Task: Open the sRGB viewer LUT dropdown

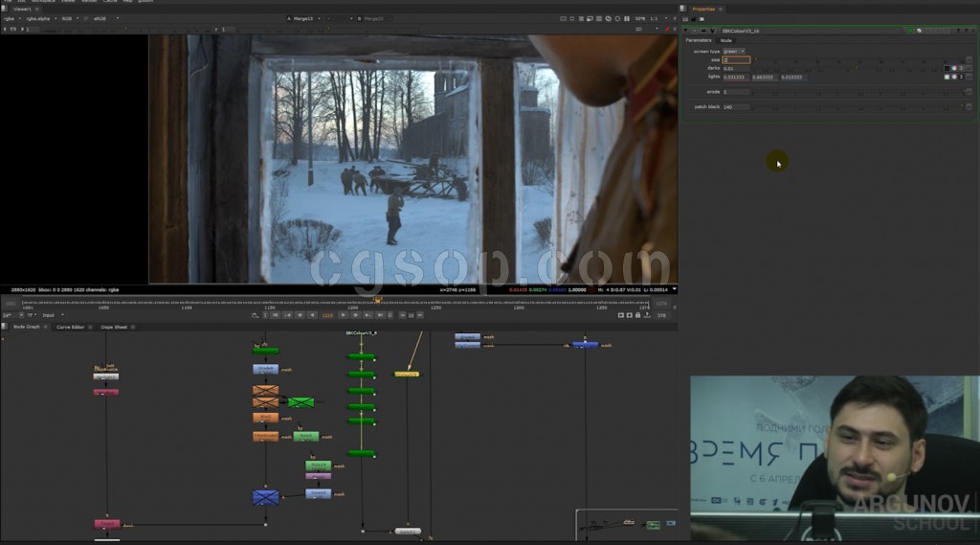Action: 105,19
